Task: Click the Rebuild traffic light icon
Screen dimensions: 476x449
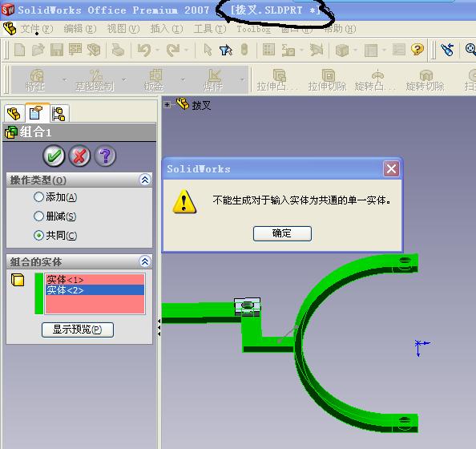Action: click(x=244, y=50)
